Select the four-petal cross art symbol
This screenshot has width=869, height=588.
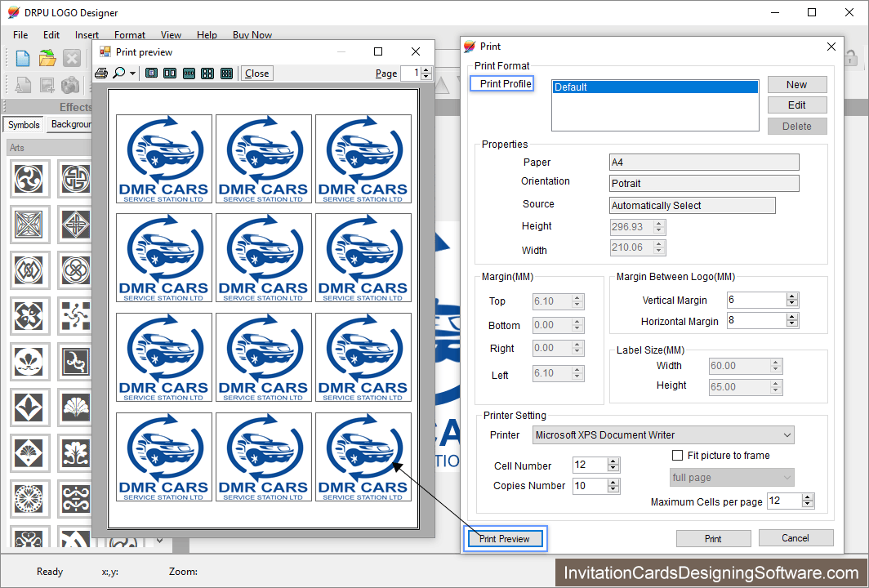click(x=29, y=316)
